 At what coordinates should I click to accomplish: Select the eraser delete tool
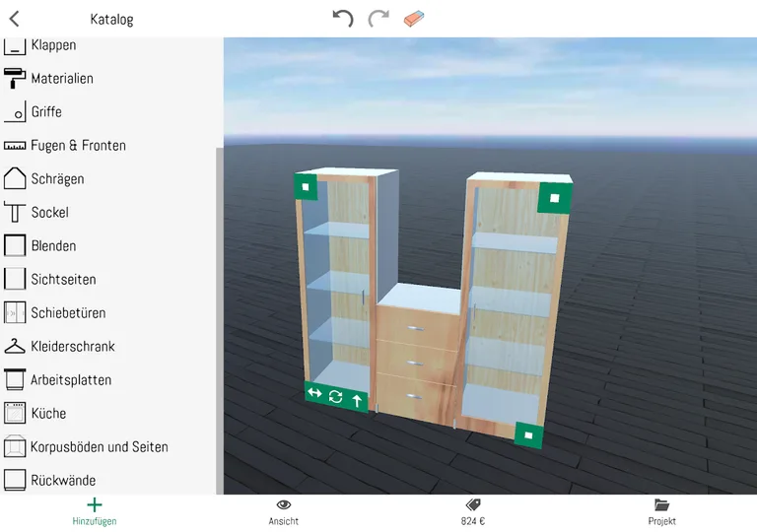point(414,19)
